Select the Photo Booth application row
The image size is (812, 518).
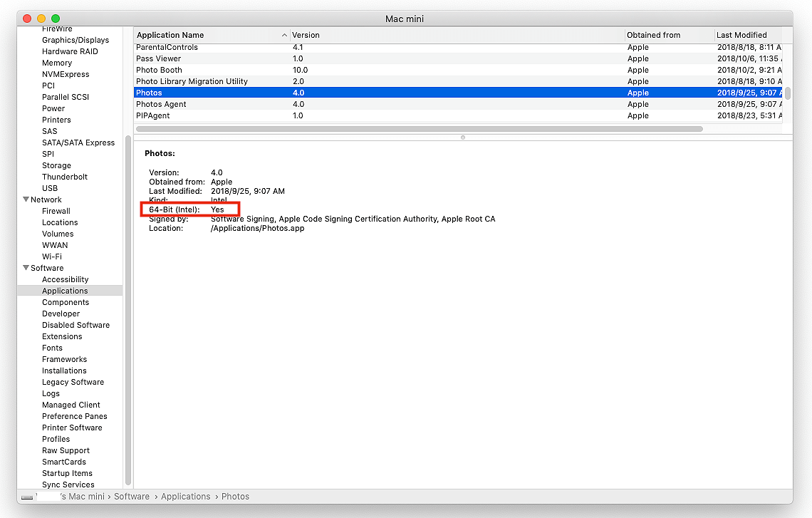click(x=159, y=70)
